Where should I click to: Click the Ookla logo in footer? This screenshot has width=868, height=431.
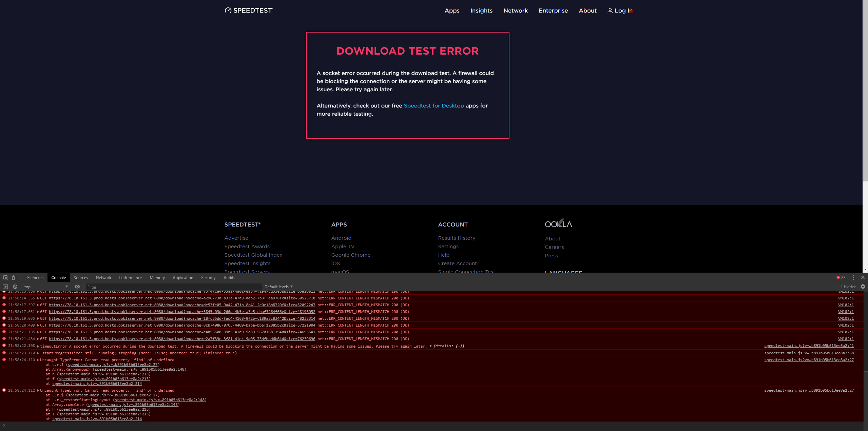558,223
